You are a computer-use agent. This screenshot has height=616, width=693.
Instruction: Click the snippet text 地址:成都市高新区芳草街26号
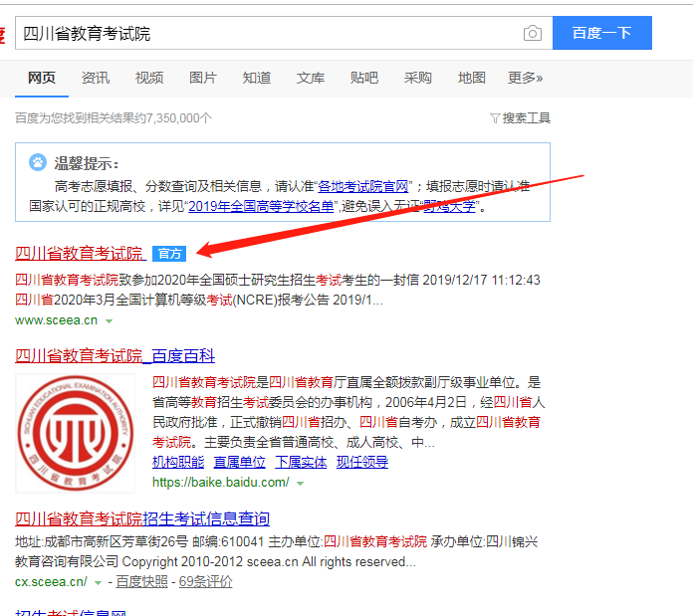pos(102,541)
